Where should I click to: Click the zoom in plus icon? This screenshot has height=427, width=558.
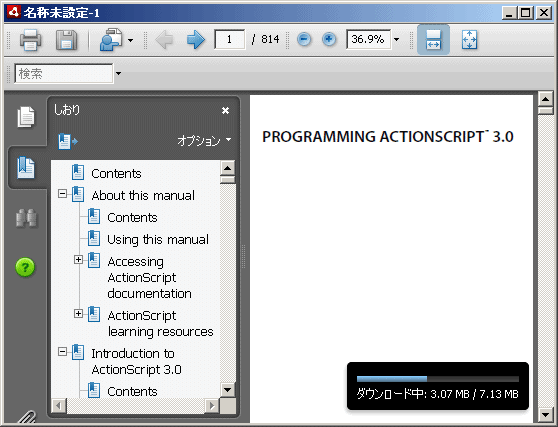click(329, 39)
